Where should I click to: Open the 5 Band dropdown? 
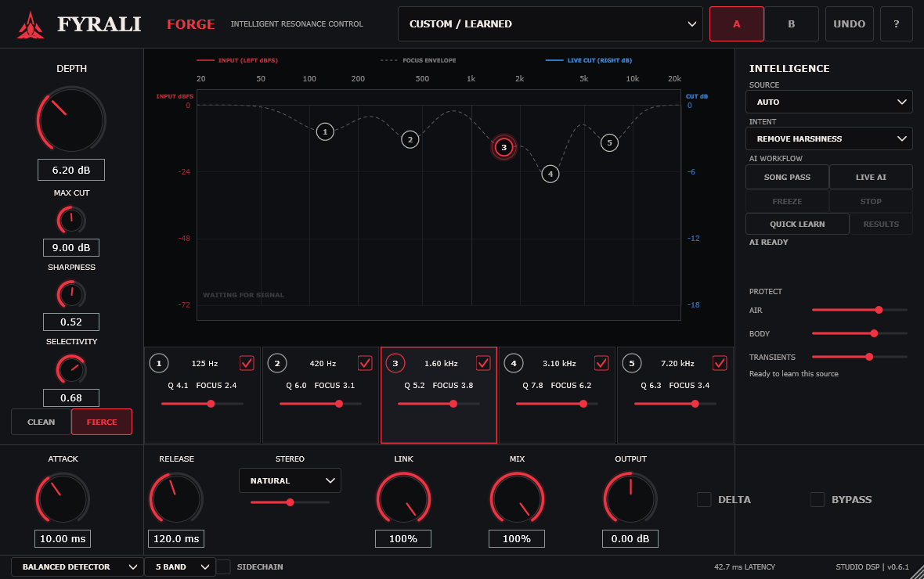[180, 566]
